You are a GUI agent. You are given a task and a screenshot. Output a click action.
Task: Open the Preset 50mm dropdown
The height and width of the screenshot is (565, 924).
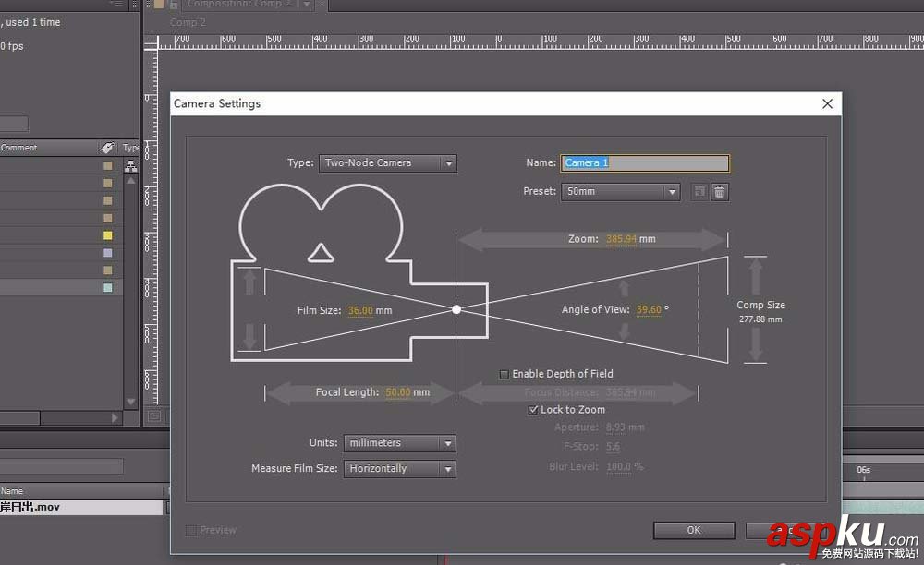[621, 191]
